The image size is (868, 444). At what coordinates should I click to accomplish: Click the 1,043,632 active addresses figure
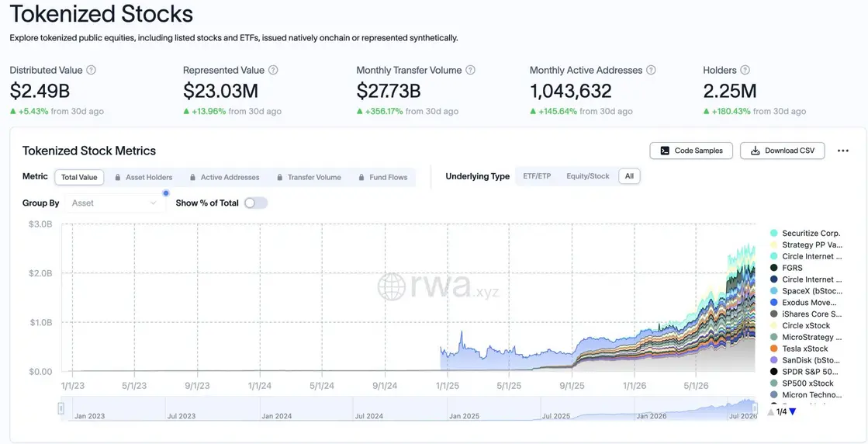pos(571,91)
